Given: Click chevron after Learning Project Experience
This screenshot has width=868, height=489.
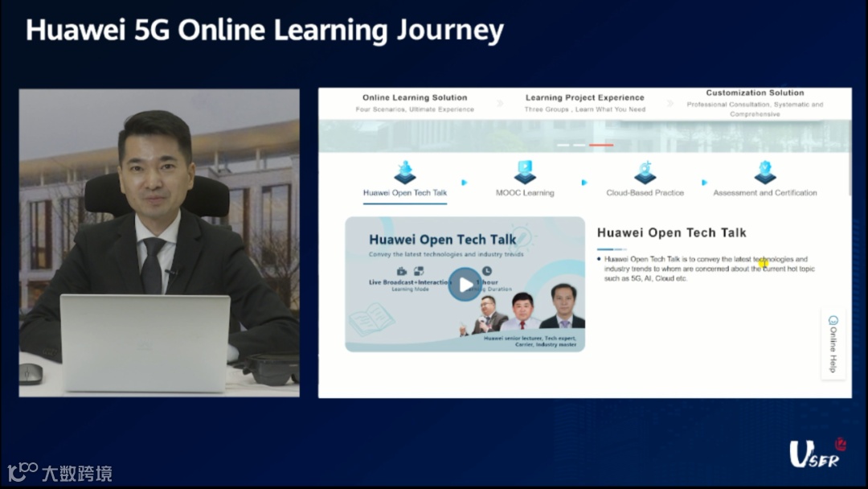Looking at the screenshot, I should pyautogui.click(x=669, y=103).
